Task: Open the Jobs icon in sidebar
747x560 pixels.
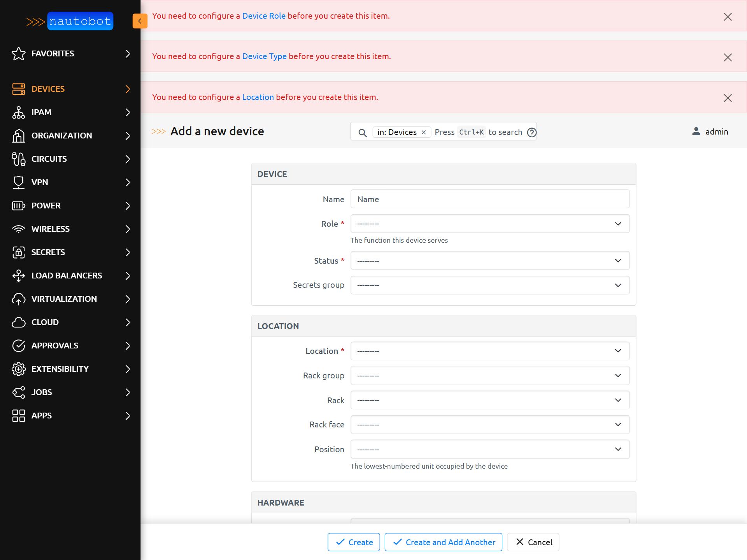Action: point(18,392)
